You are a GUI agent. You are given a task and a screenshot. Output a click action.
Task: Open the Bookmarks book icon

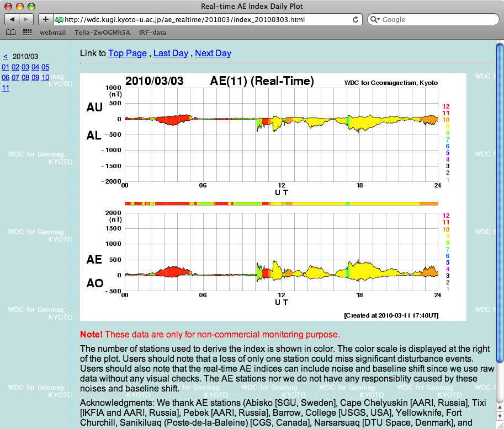pyautogui.click(x=10, y=33)
